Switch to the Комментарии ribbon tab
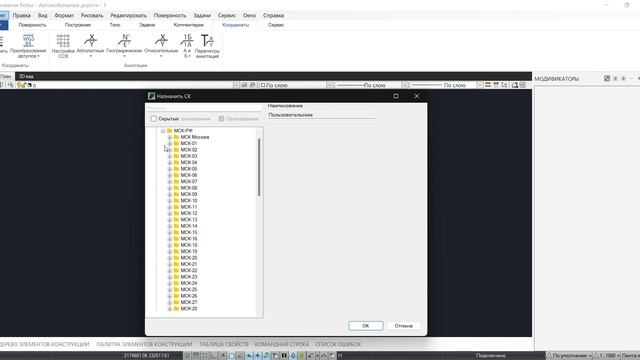Screen dimensions: 640x360 pyautogui.click(x=189, y=25)
